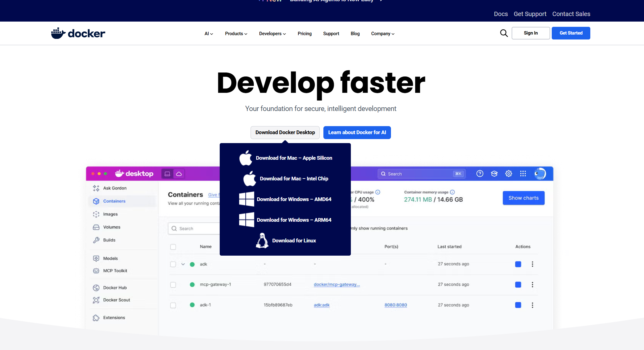Check the mcp-gateway-1 container checkbox
The width and height of the screenshot is (644, 350).
tap(173, 285)
